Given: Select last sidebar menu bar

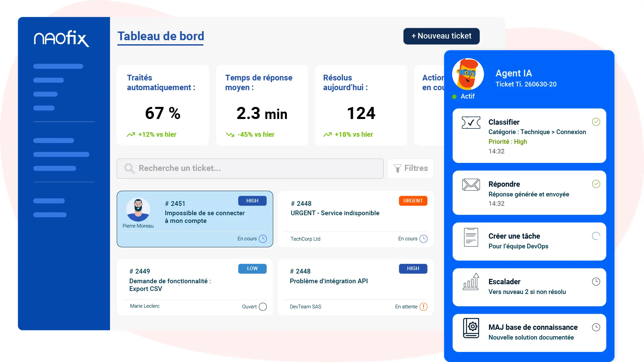Looking at the screenshot, I should tap(50, 215).
